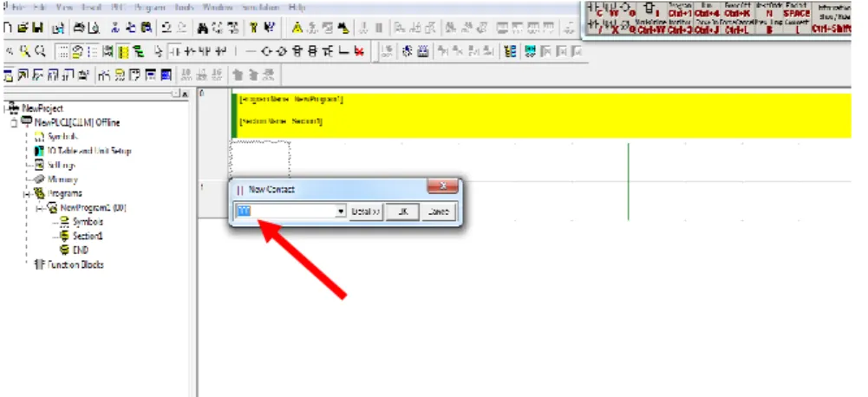Click the yellow key icon

pos(254,27)
